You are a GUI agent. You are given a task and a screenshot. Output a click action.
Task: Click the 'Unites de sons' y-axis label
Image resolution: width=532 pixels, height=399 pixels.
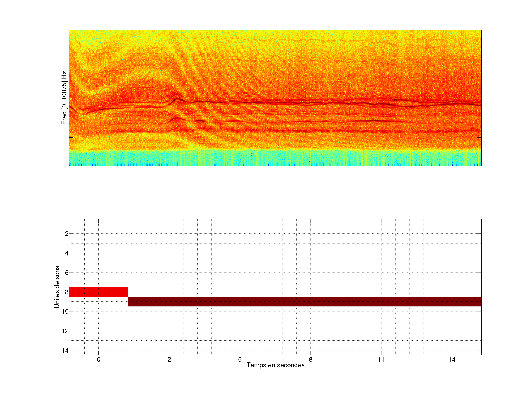coord(57,287)
